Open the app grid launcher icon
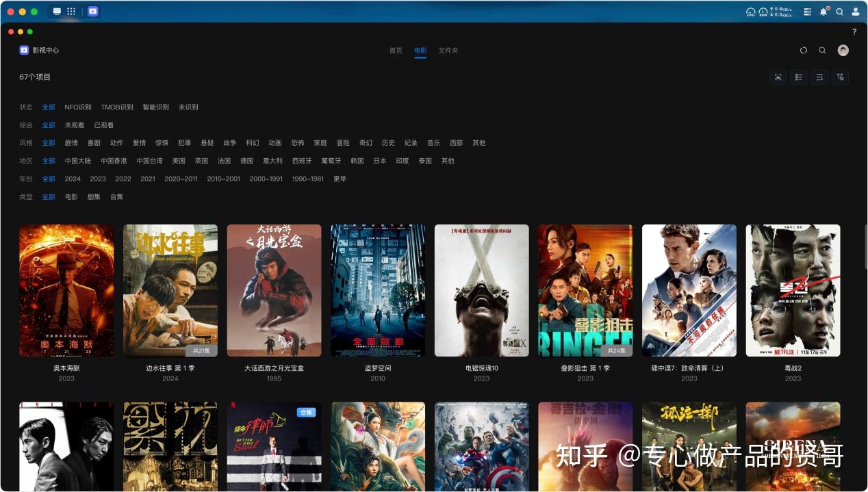 71,12
